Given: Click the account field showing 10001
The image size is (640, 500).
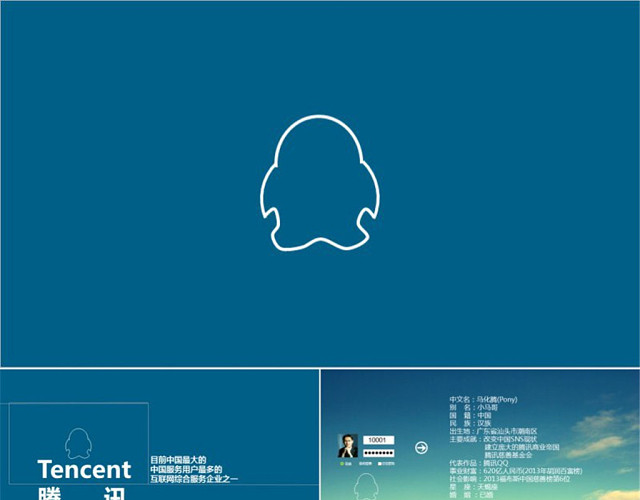Looking at the screenshot, I should 378,440.
